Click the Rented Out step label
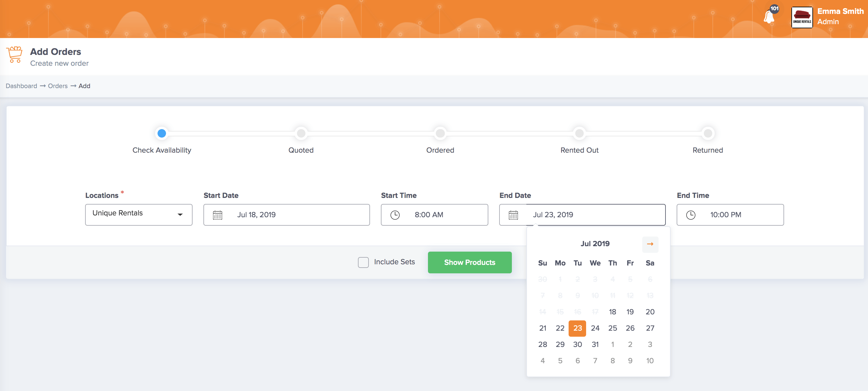 (x=579, y=150)
